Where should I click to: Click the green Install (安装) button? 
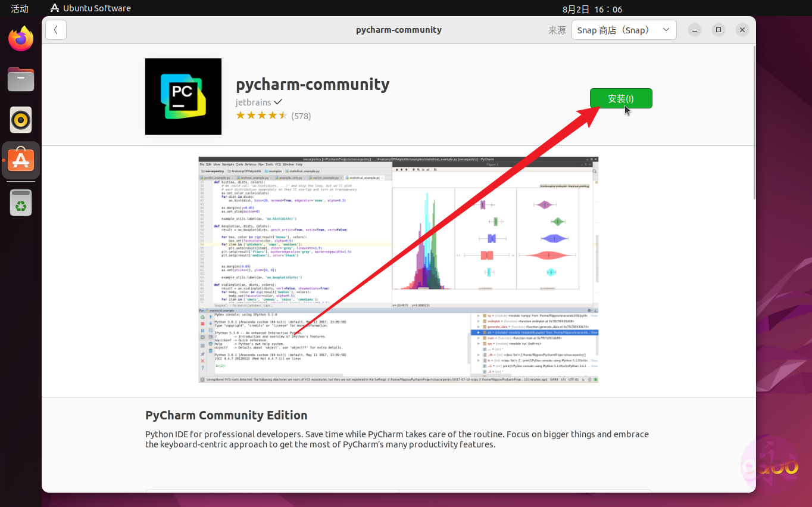(x=621, y=98)
